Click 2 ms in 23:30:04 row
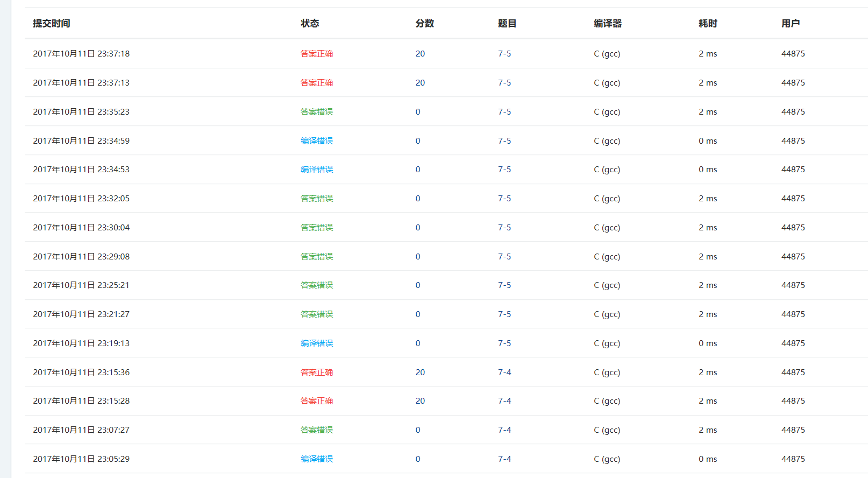The image size is (868, 478). click(708, 228)
